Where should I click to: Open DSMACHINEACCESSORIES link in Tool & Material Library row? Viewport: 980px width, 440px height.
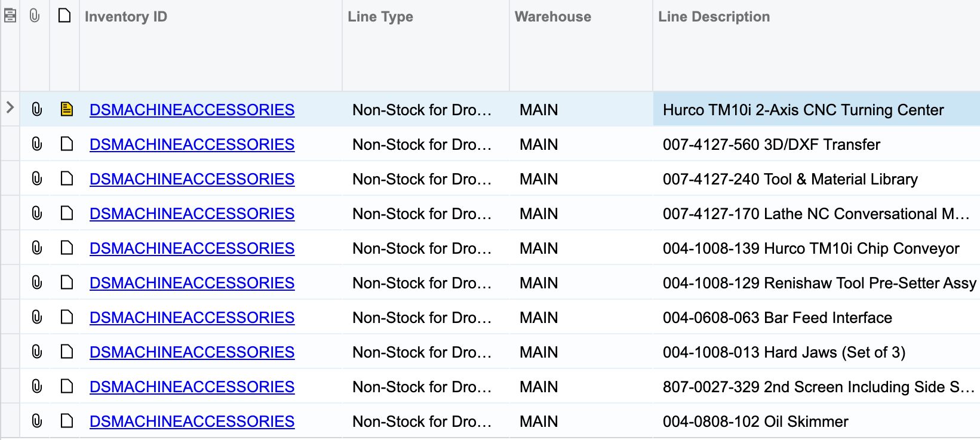pos(192,179)
